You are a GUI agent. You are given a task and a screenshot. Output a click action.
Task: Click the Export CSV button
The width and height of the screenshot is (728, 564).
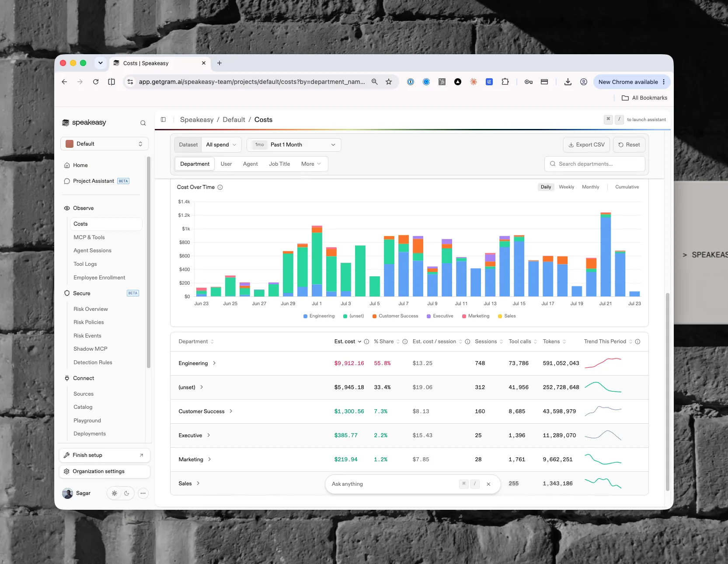[586, 145]
